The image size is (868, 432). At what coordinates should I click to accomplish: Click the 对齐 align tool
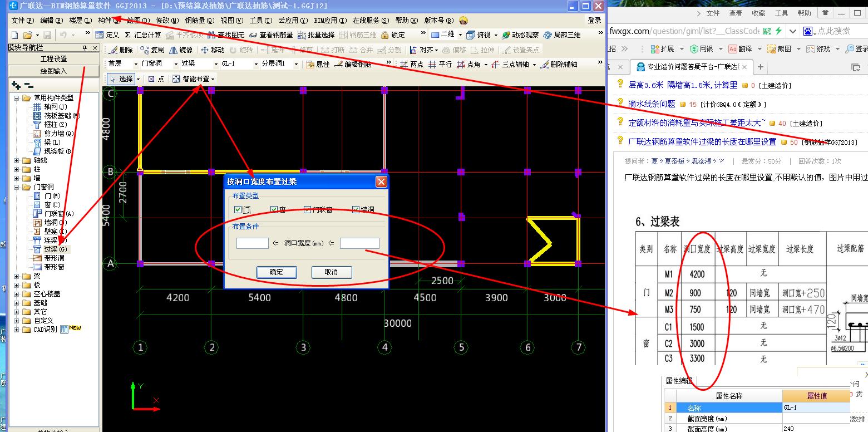point(424,50)
